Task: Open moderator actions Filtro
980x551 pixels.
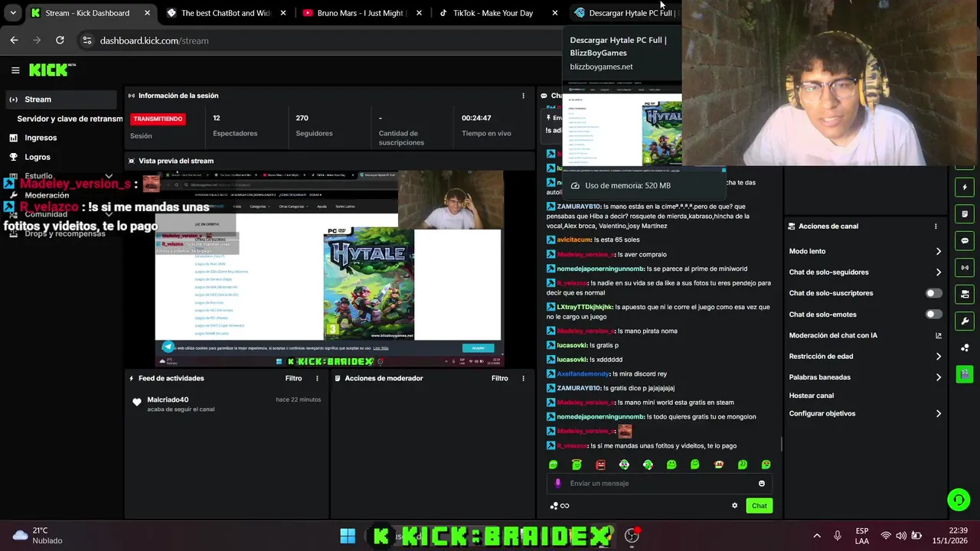Action: pyautogui.click(x=500, y=378)
